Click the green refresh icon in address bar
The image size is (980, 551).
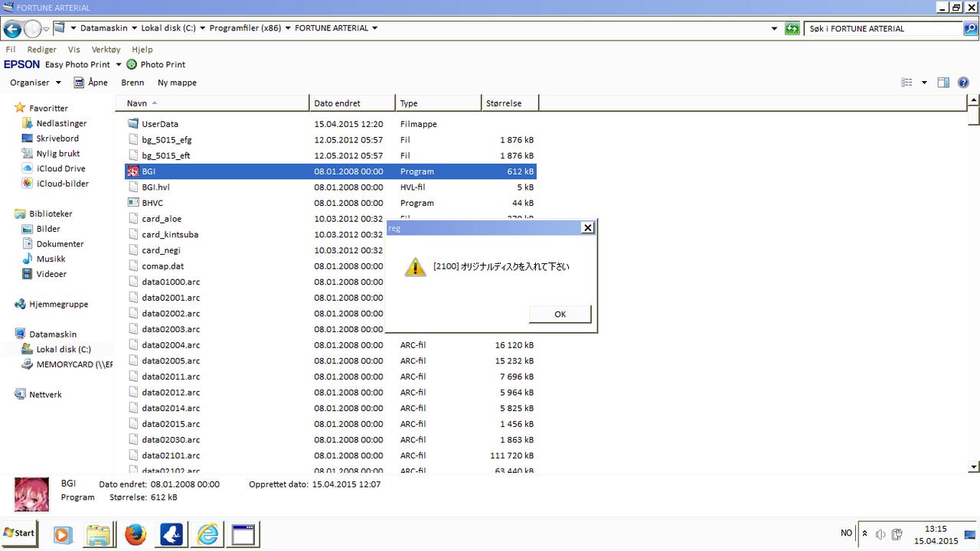point(792,29)
